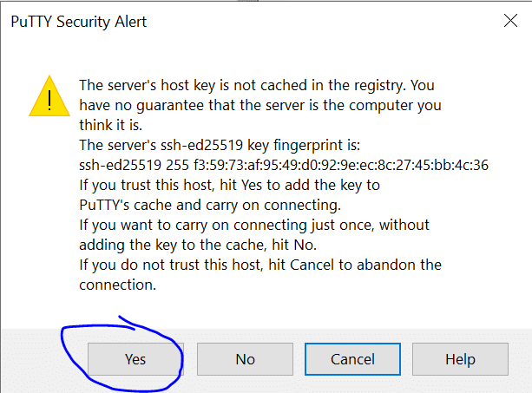Screen dimensions: 532x393
Task: Close the PuTTY Security Alert dialog
Action: pyautogui.click(x=510, y=21)
